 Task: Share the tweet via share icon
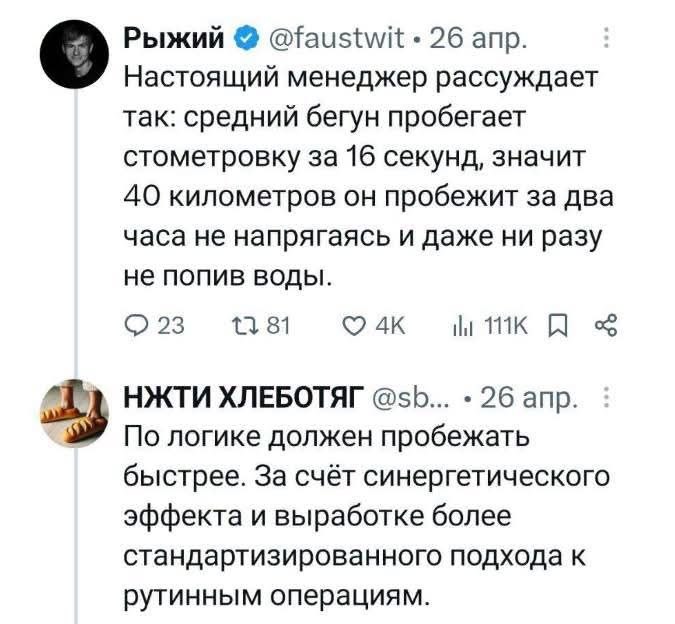606,326
